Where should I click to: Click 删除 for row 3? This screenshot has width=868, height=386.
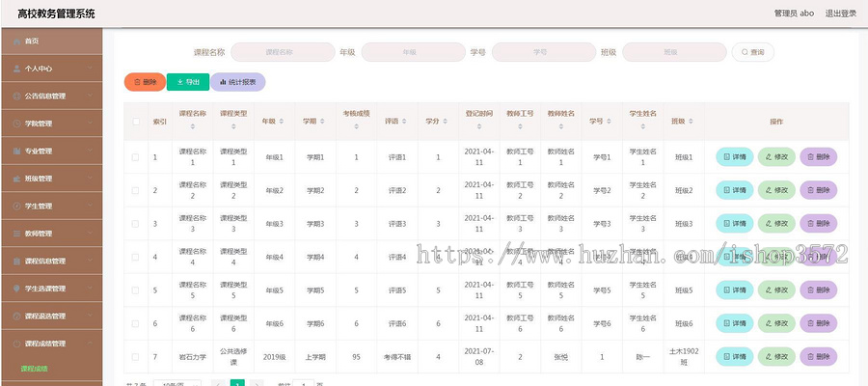pos(819,224)
